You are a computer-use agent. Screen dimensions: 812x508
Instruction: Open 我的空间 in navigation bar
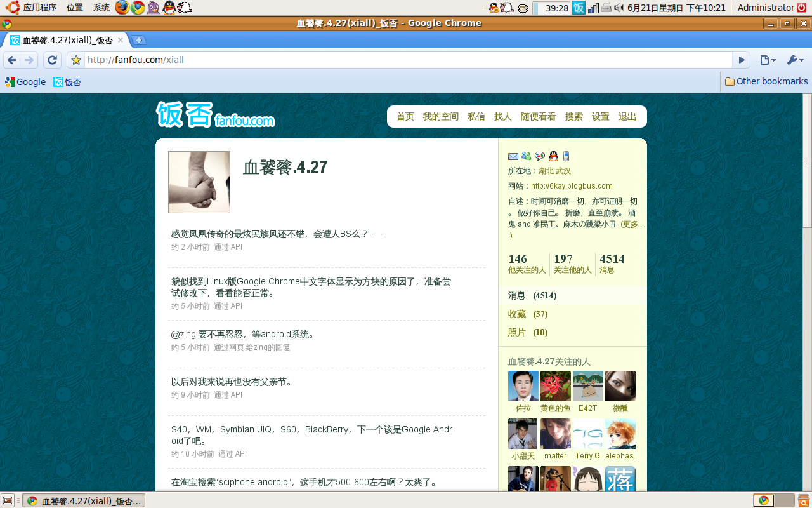click(x=441, y=116)
